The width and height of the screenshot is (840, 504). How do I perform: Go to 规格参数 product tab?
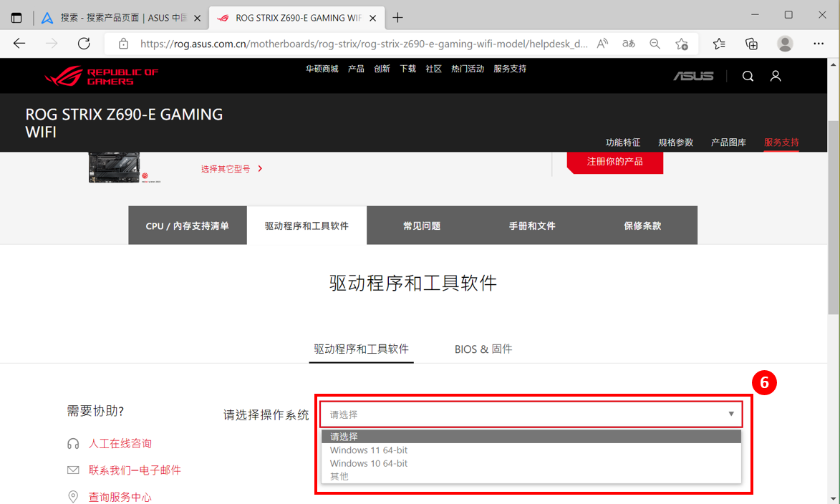tap(675, 142)
